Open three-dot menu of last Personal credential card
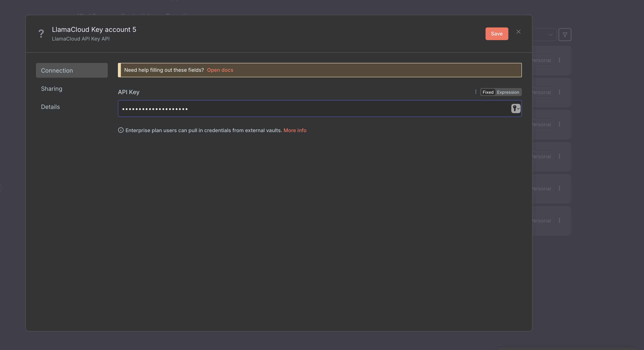 pos(559,221)
